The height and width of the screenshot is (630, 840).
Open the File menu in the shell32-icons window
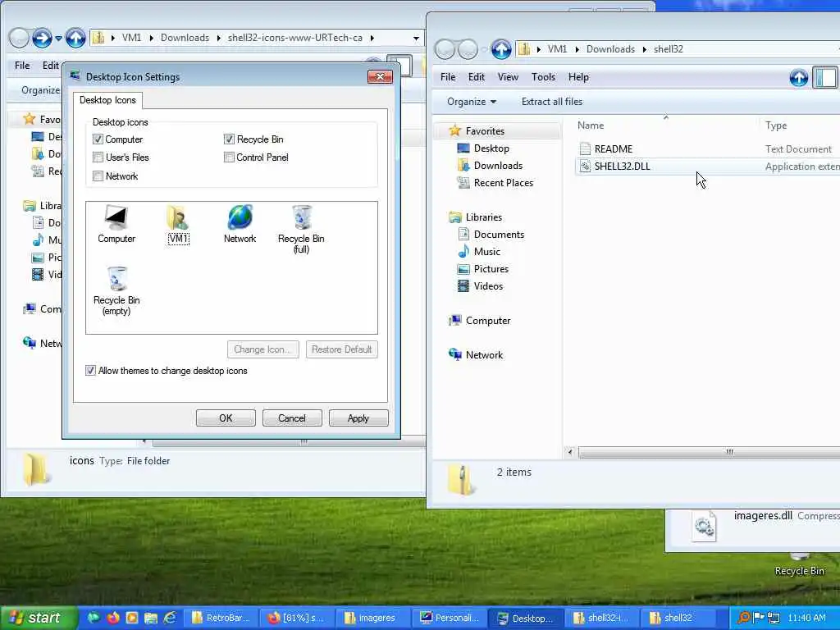[x=22, y=66]
